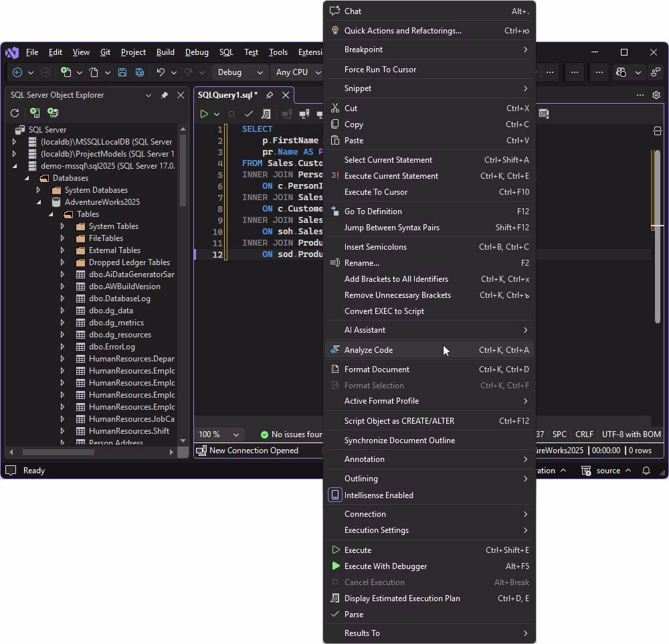
Task: Click the Visual Studio logo icon
Action: [x=12, y=52]
